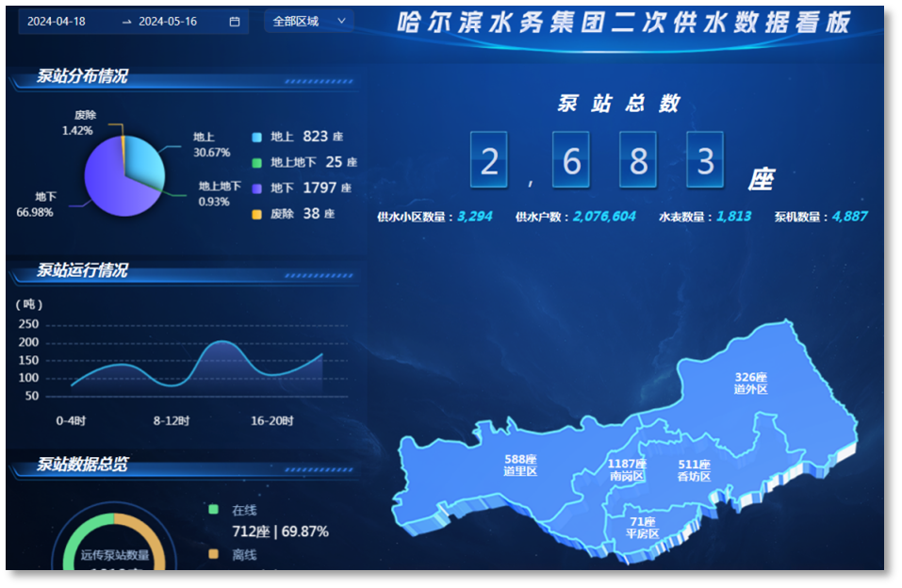902x588 pixels.
Task: Click the 地上 823 座 legend entry
Action: pos(298,137)
